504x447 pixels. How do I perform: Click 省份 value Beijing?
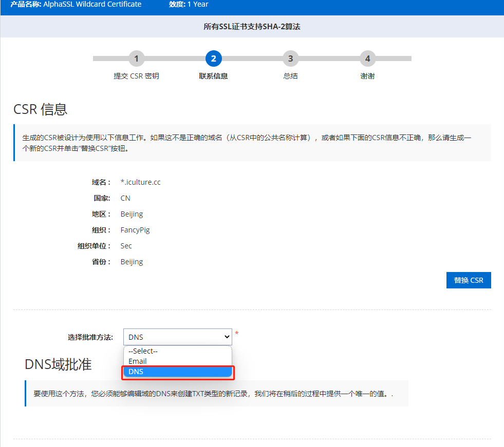(132, 262)
